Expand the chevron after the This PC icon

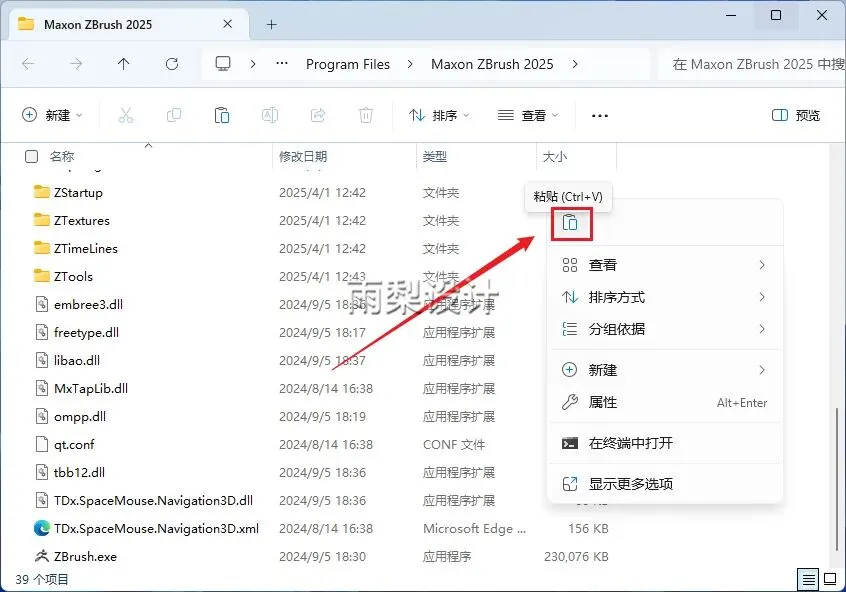tap(253, 64)
